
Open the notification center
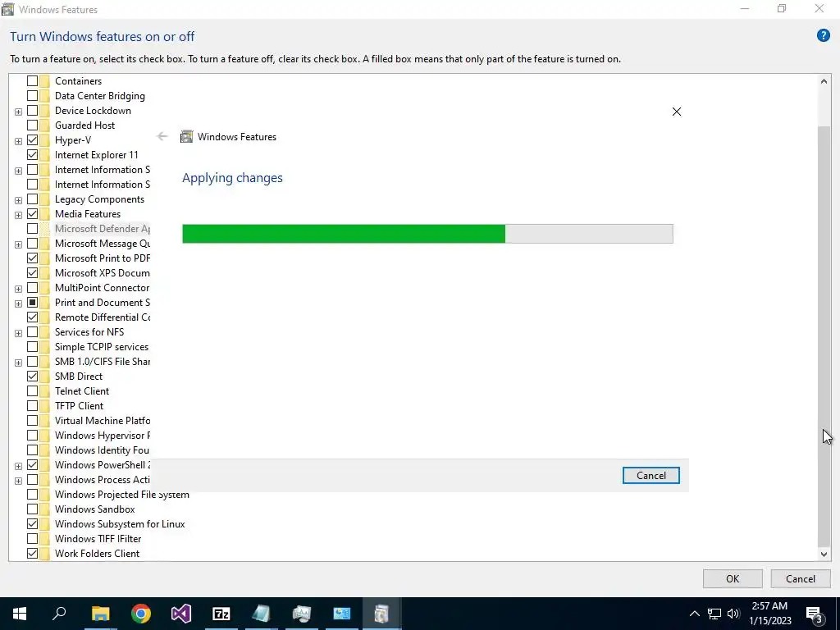point(815,614)
